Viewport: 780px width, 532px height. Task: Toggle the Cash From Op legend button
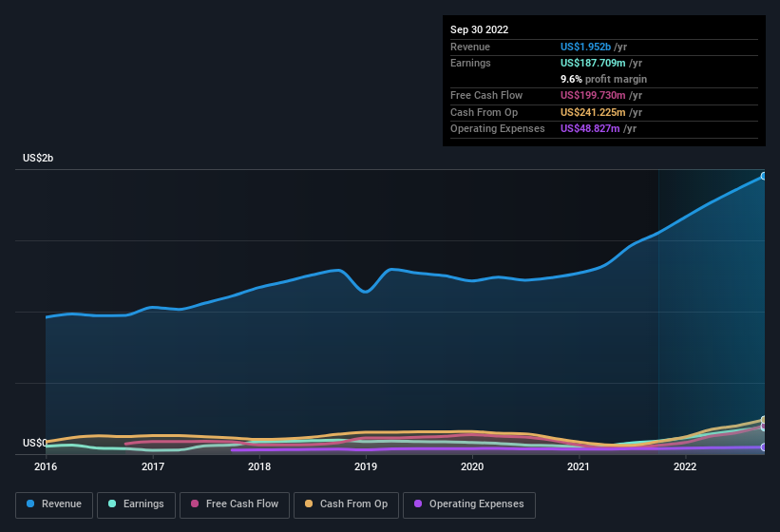click(346, 504)
